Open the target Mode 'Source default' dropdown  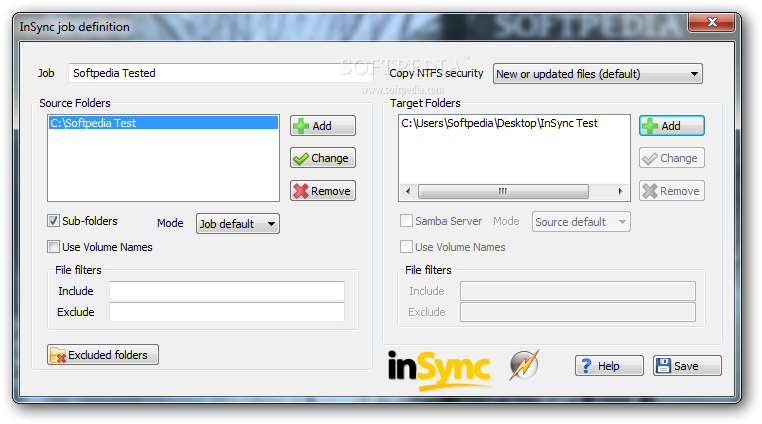pyautogui.click(x=581, y=222)
